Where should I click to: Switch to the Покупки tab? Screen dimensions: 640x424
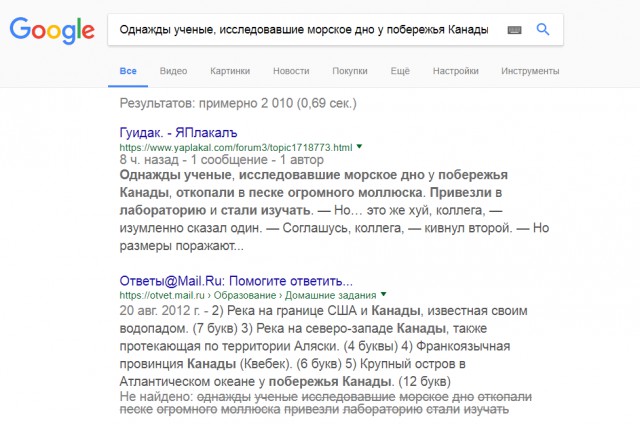pos(350,71)
